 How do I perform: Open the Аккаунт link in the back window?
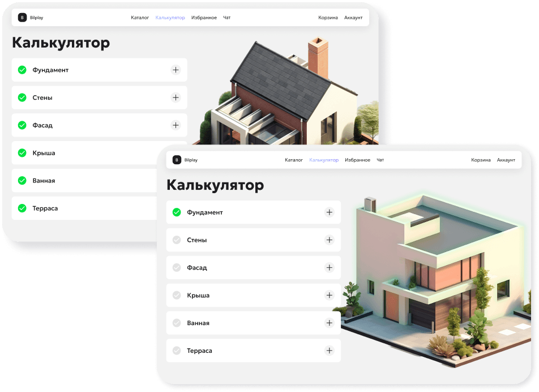point(353,18)
